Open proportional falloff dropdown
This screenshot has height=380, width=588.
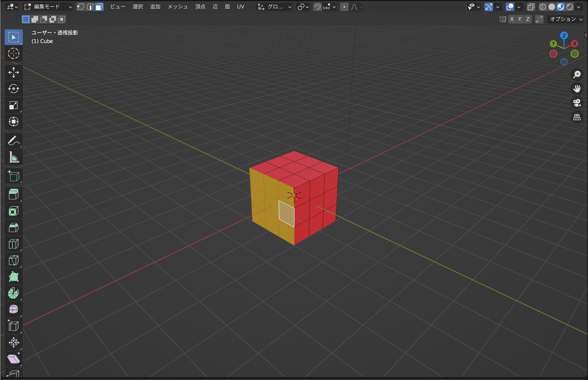[356, 7]
